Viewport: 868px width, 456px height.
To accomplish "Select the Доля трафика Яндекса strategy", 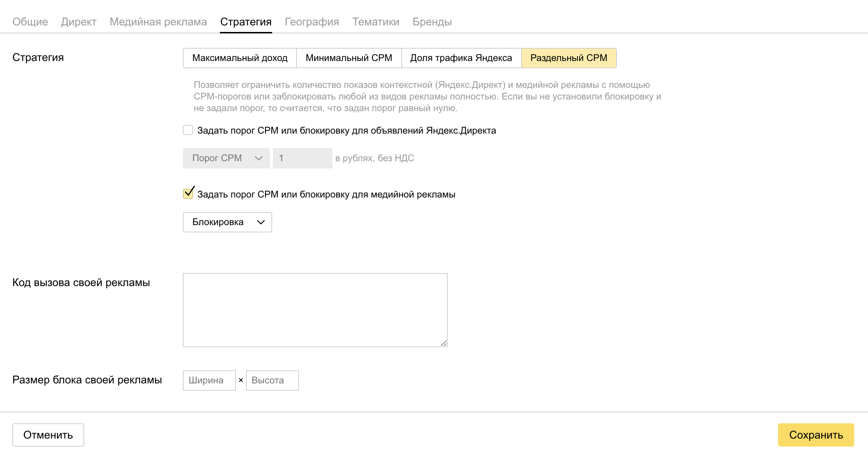I will coord(461,58).
